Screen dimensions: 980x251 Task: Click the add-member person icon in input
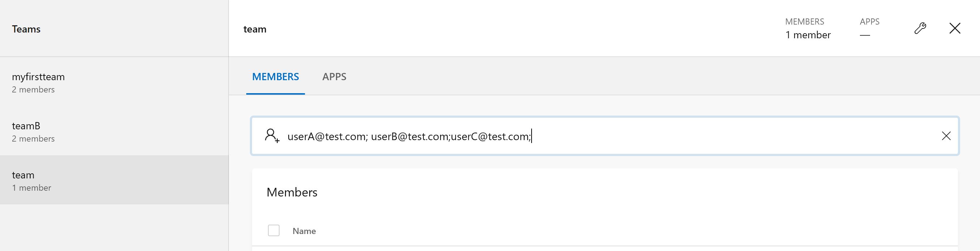click(272, 136)
